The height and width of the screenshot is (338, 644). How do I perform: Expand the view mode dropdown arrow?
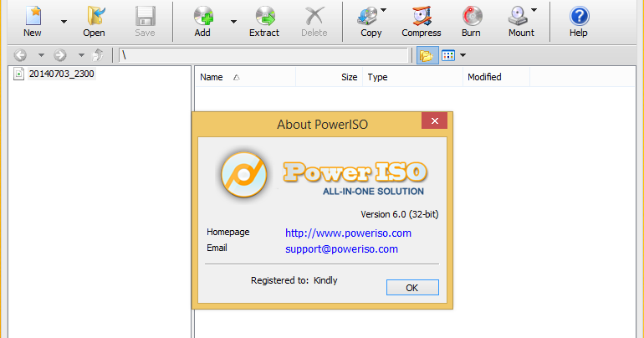463,55
